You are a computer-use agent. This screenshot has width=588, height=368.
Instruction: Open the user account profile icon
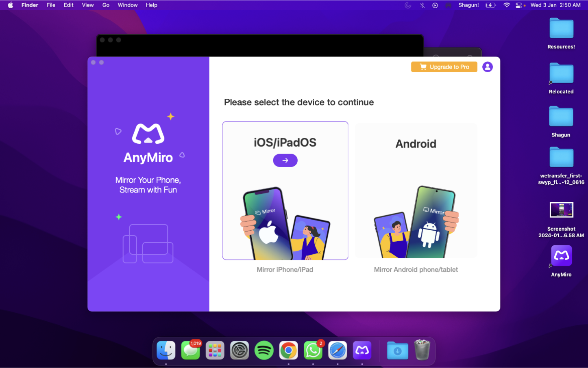pyautogui.click(x=488, y=67)
